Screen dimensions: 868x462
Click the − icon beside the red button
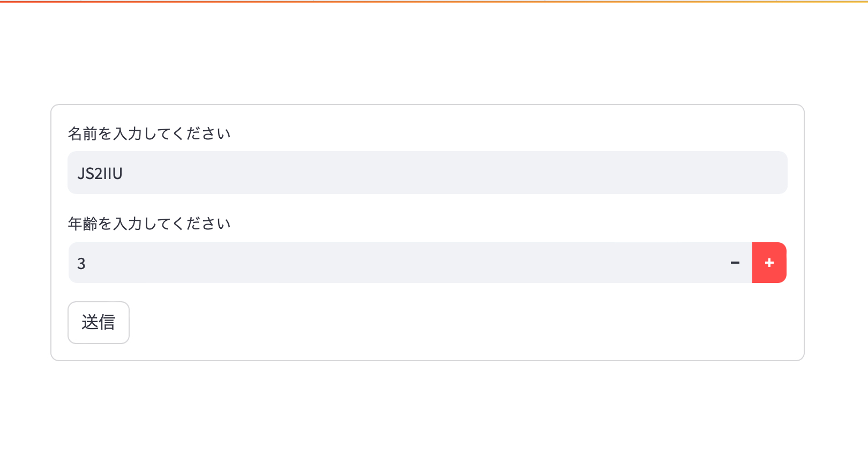[735, 263]
